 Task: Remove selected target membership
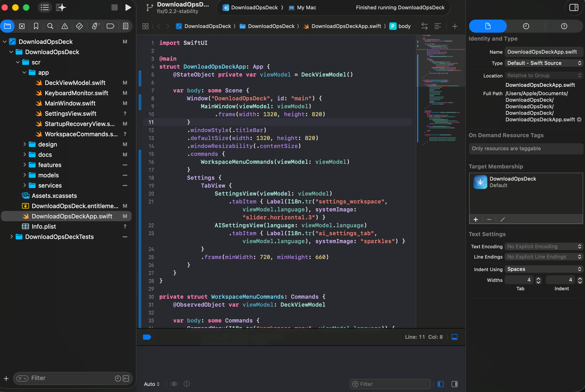coord(489,220)
